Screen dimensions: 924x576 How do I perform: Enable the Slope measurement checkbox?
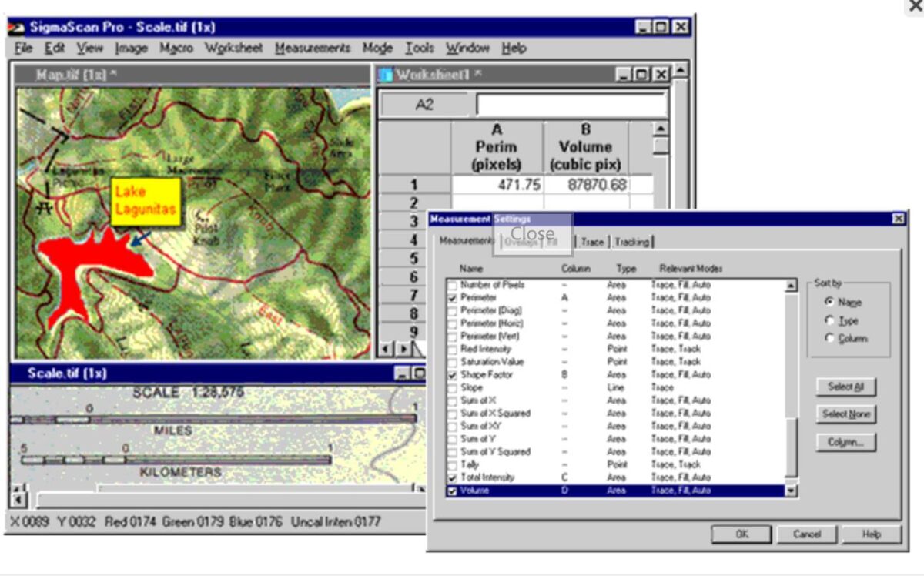tap(452, 387)
